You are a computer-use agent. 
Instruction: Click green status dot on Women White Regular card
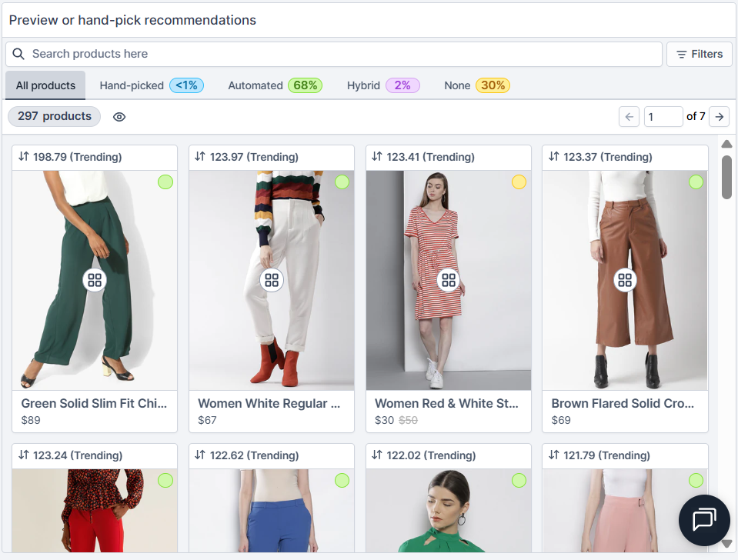tap(342, 182)
